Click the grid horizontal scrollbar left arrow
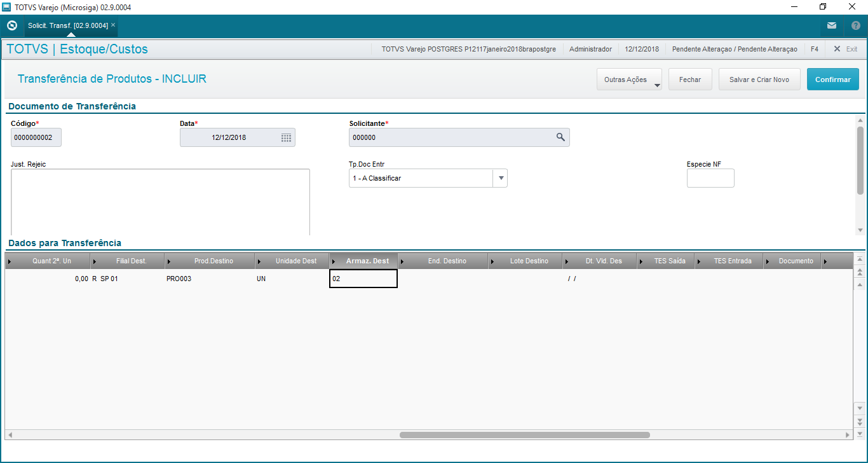The height and width of the screenshot is (463, 868). [10, 435]
